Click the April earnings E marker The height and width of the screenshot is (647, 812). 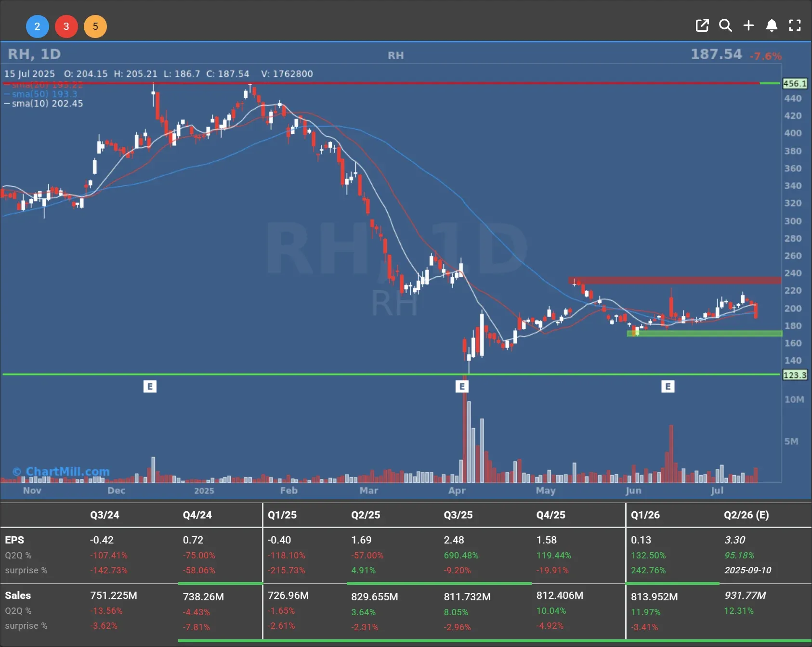(x=462, y=387)
